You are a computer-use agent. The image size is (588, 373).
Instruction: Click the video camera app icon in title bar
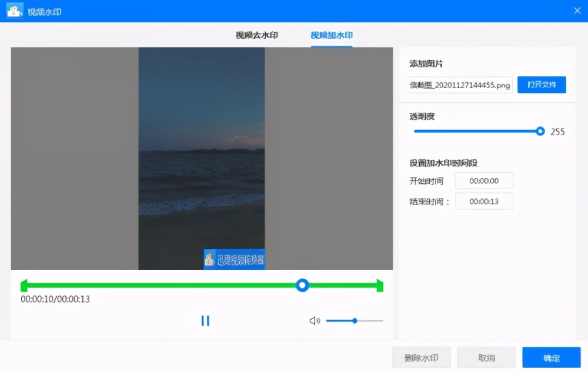coord(15,11)
